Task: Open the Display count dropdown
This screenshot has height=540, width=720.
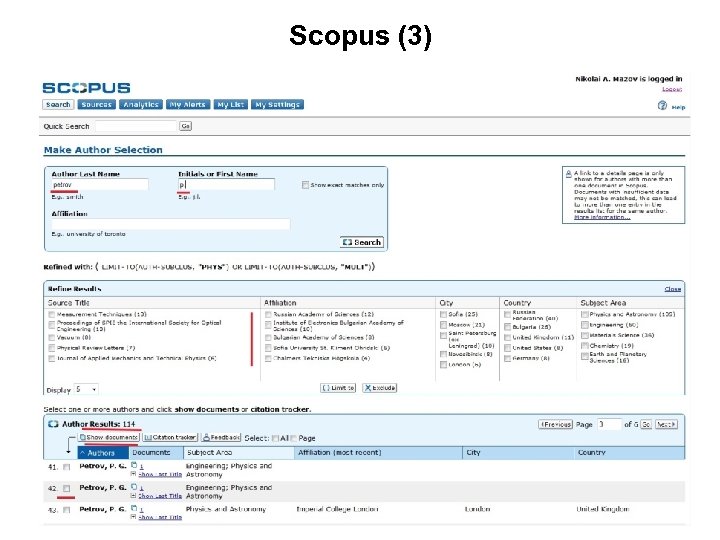Action: pos(86,389)
